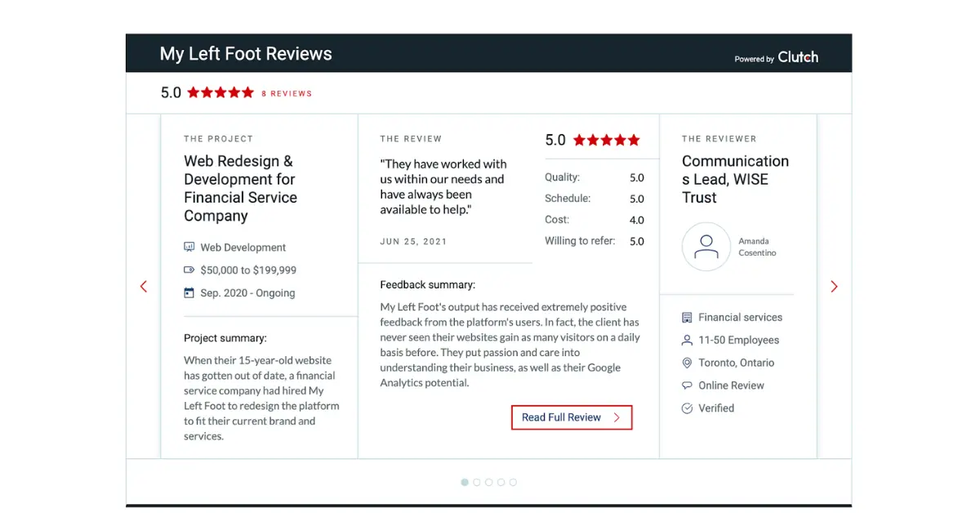
Task: Click the Verified text
Action: tap(716, 408)
